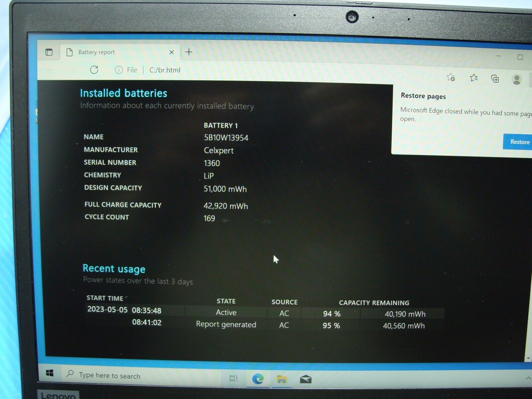This screenshot has width=532, height=399.
Task: Select the Installed batteries heading
Action: tap(123, 93)
